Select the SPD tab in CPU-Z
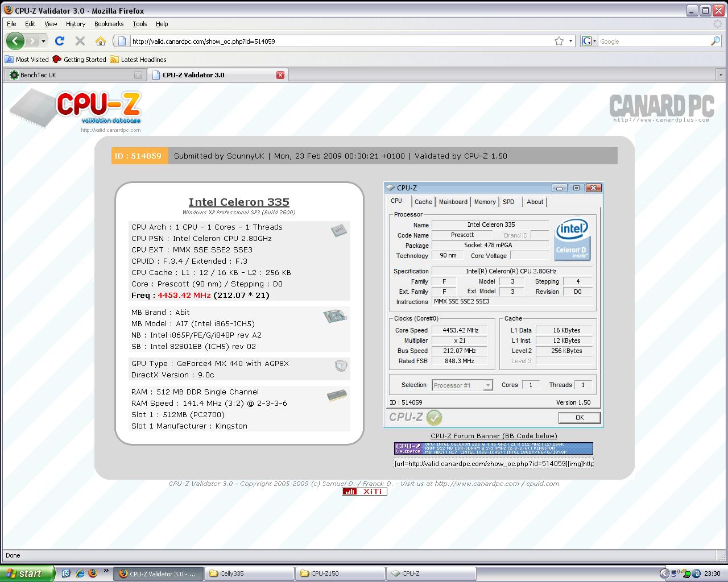This screenshot has height=582, width=728. tap(508, 202)
